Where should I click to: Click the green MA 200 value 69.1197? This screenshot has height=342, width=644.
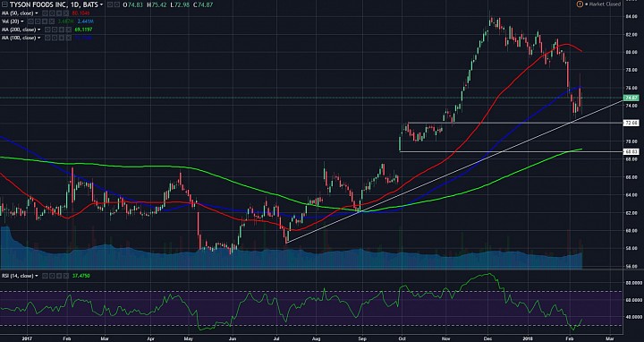(x=83, y=30)
